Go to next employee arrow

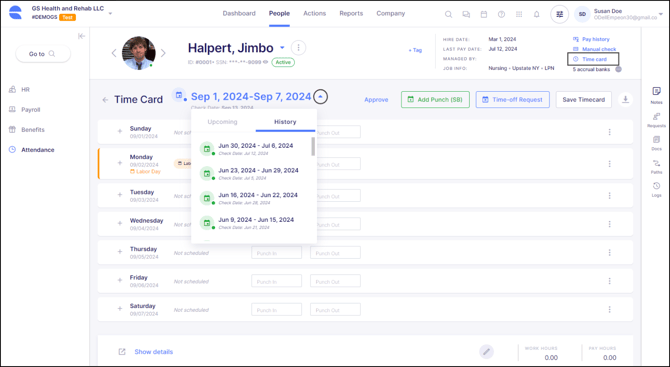tap(163, 53)
